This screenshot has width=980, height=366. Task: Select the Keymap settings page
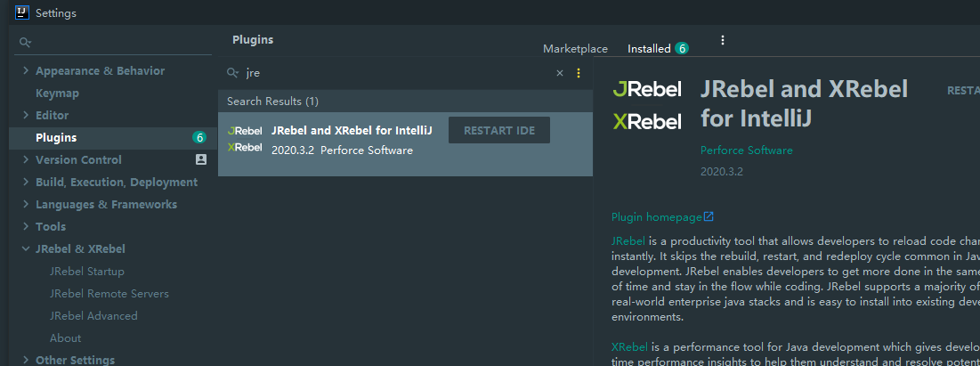[x=58, y=94]
